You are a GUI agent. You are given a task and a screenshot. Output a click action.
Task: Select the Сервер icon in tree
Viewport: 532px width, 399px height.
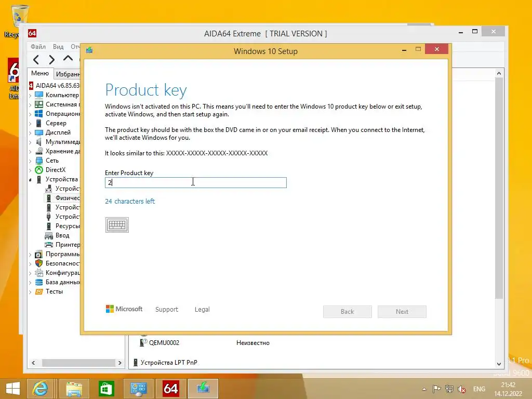[x=39, y=123]
